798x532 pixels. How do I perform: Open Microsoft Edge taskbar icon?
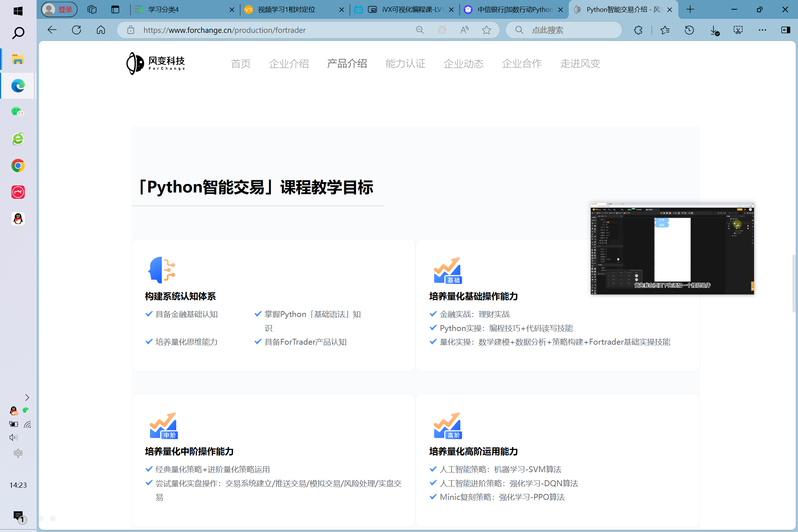[18, 86]
